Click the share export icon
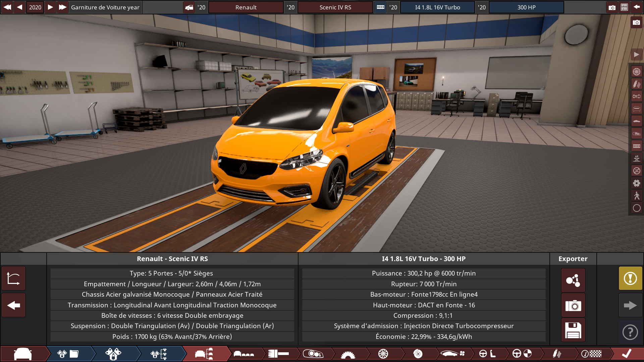 point(573,280)
